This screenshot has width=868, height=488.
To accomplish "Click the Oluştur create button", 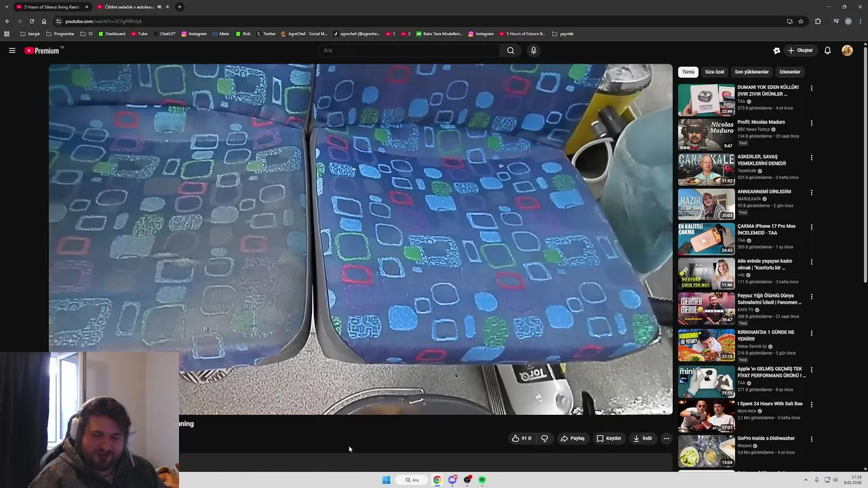I will point(800,50).
